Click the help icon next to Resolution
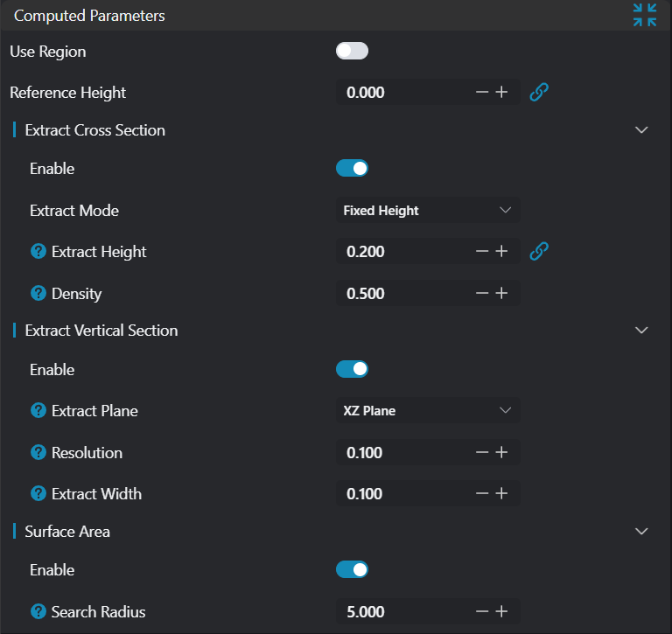The width and height of the screenshot is (672, 634). coord(38,453)
